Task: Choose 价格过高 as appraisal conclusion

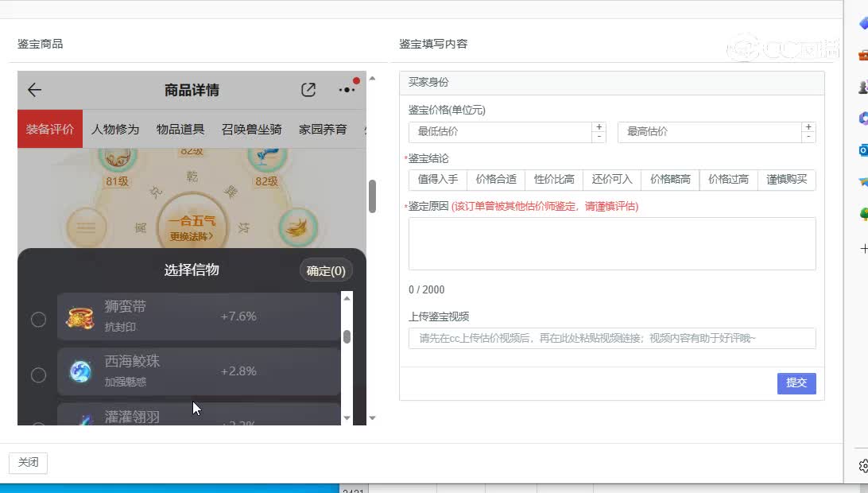Action: (x=728, y=180)
